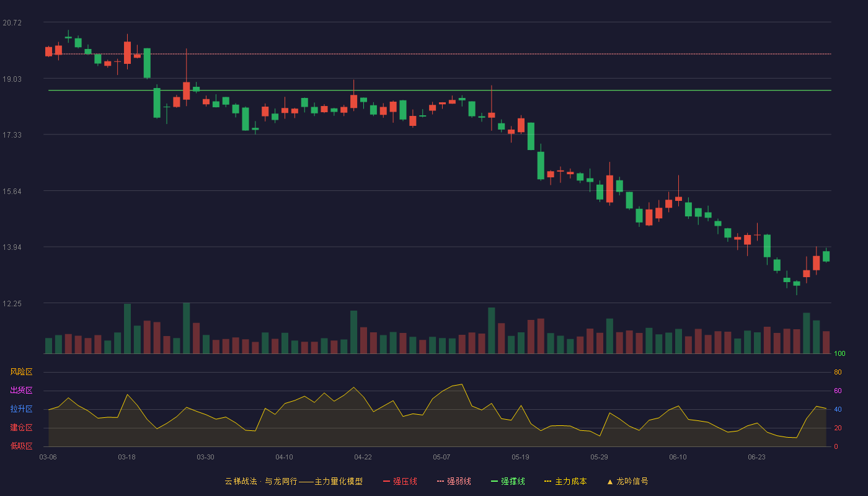Toggle the 强撑线 legend entry
The height and width of the screenshot is (496, 868).
[x=508, y=481]
